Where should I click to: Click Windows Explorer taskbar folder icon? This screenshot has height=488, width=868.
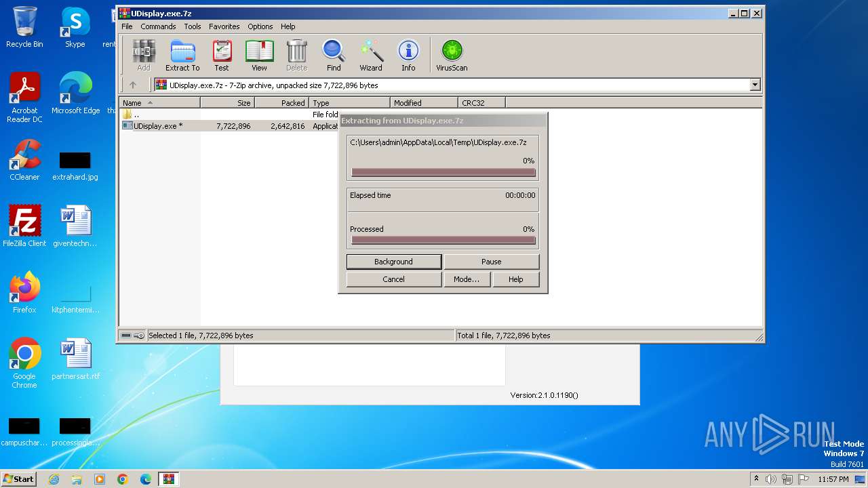(x=77, y=479)
